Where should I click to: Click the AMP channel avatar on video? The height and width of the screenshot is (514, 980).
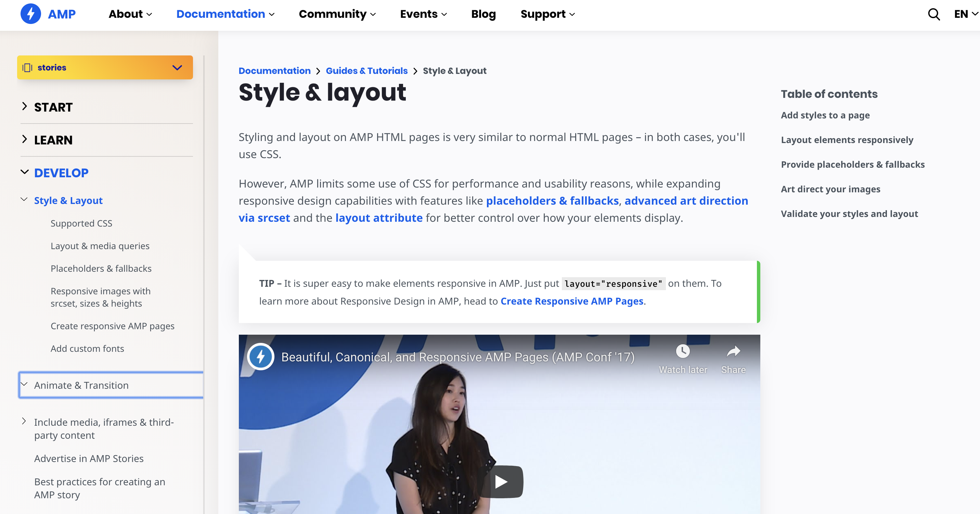tap(261, 357)
